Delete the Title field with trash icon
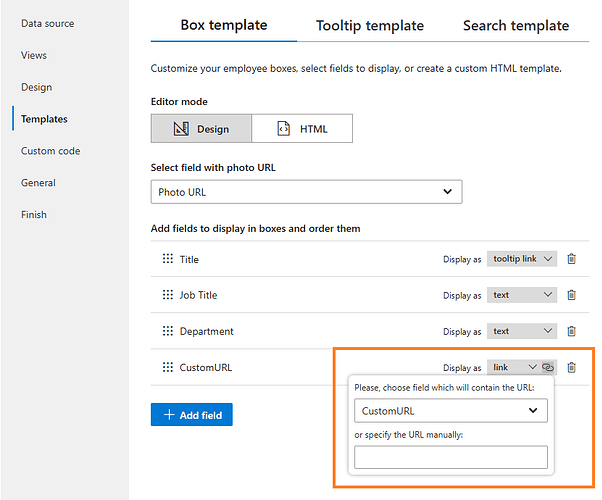The width and height of the screenshot is (602, 500). [572, 259]
